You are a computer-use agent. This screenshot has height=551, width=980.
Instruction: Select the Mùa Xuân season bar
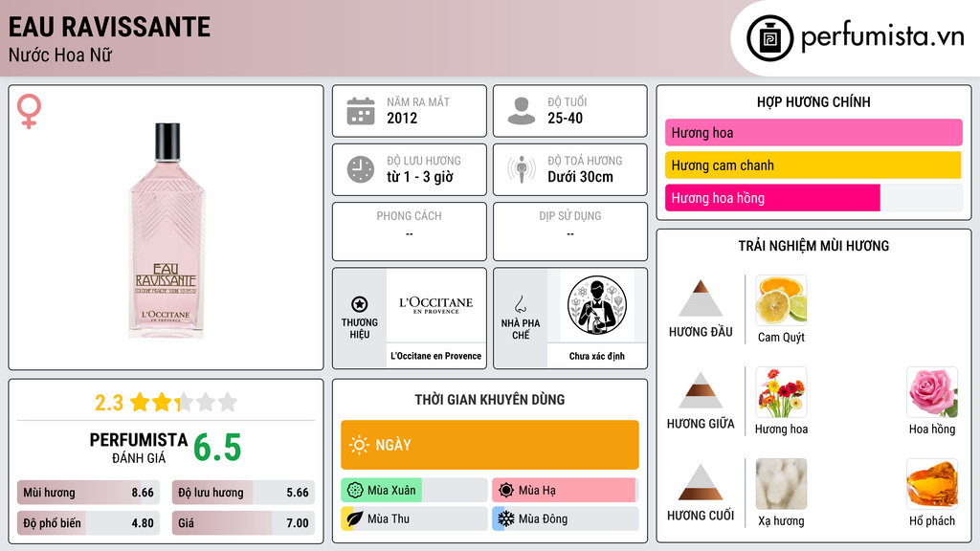pos(414,490)
